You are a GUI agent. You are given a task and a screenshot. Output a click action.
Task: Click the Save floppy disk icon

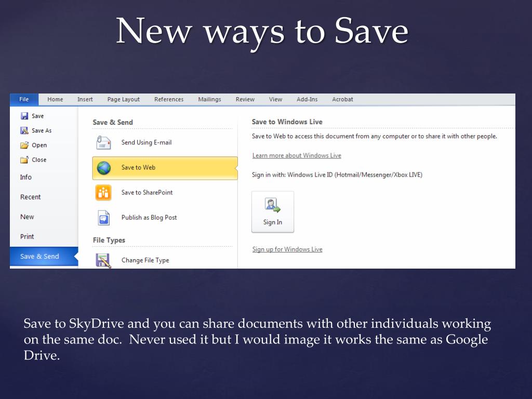coord(24,116)
